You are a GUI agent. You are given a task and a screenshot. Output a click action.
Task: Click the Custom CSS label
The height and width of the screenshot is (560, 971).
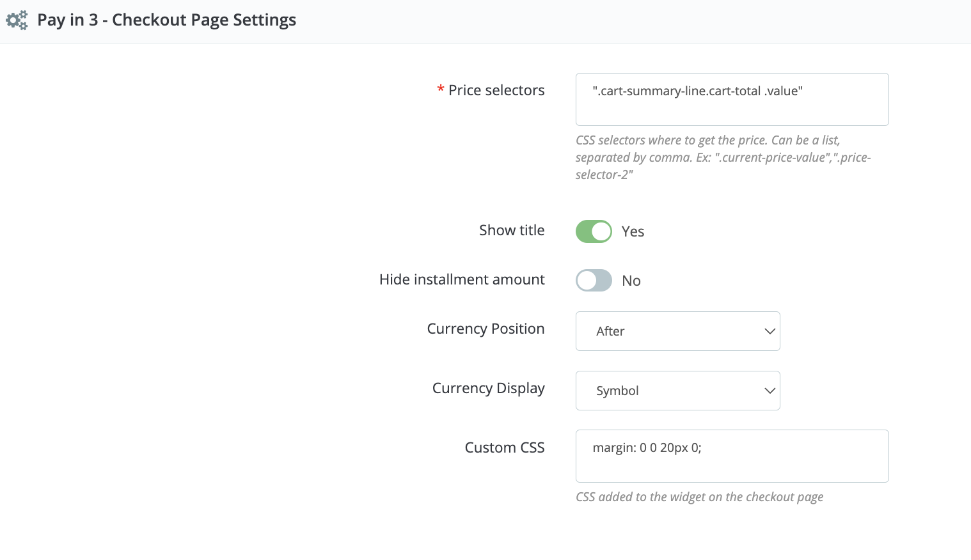(505, 447)
